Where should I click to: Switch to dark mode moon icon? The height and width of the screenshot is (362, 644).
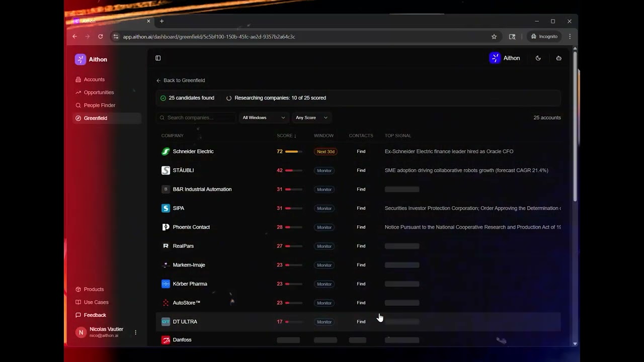pos(538,58)
